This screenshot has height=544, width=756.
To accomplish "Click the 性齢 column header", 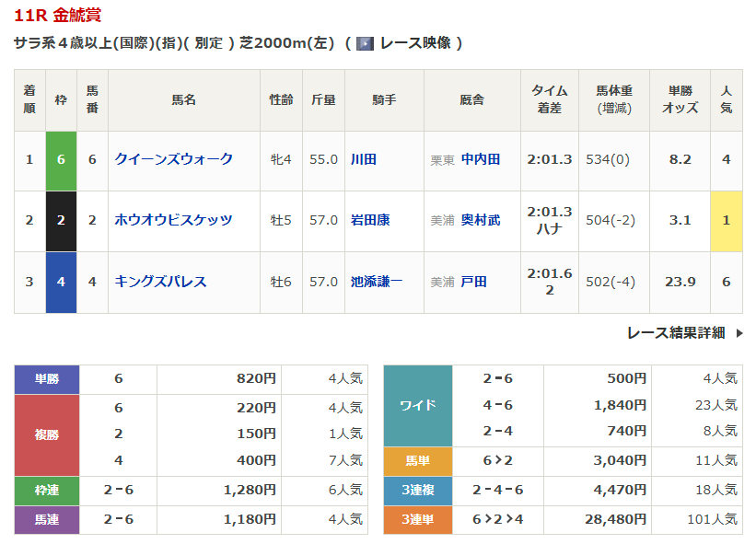I will [281, 99].
